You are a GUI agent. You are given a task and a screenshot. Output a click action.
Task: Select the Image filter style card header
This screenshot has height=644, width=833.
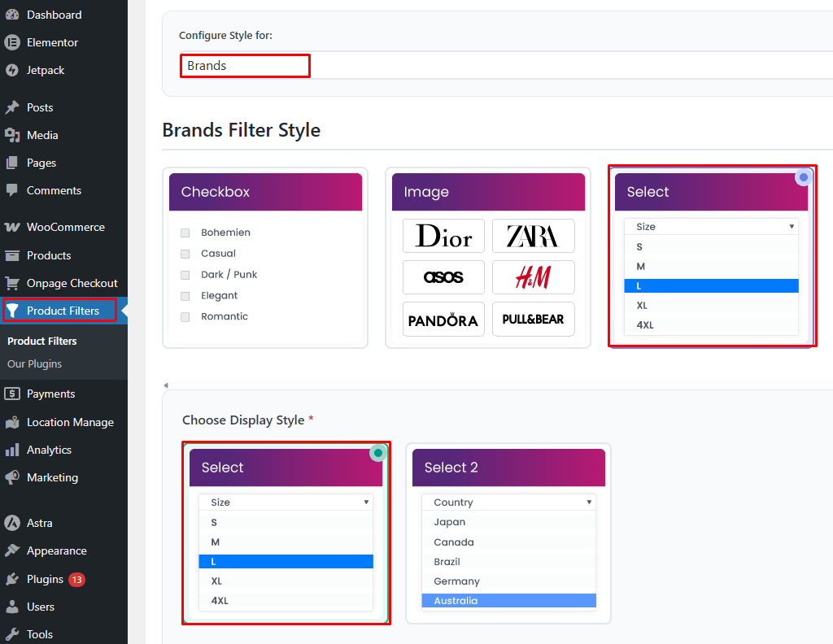[x=488, y=192]
